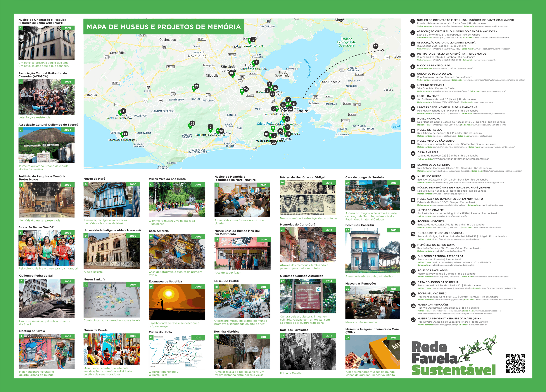546x392 pixels.
Task: Click map marker number 20
Action: (x=274, y=143)
